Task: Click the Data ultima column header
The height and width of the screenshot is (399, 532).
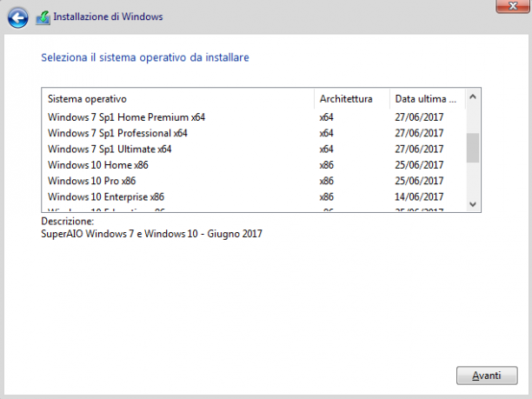Action: point(427,99)
